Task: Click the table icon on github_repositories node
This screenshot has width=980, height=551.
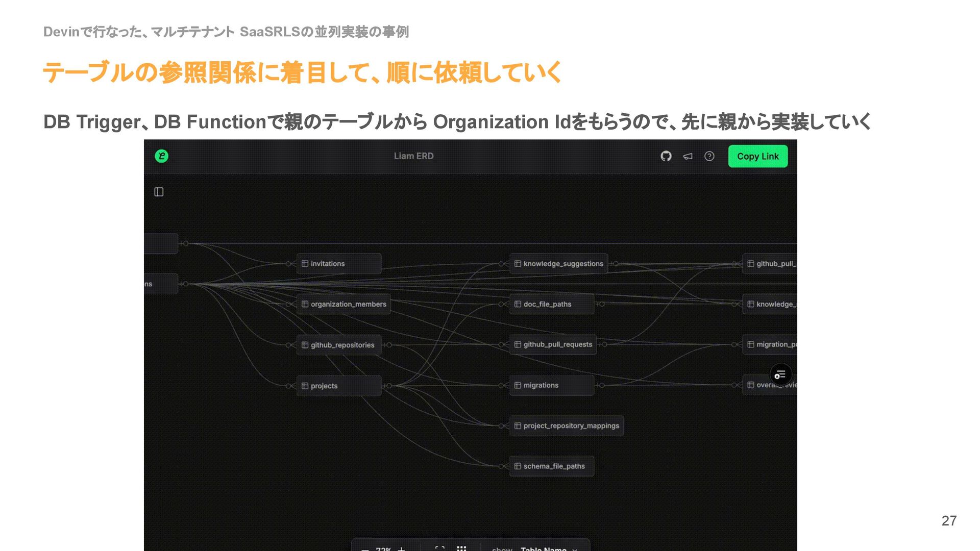Action: (305, 345)
